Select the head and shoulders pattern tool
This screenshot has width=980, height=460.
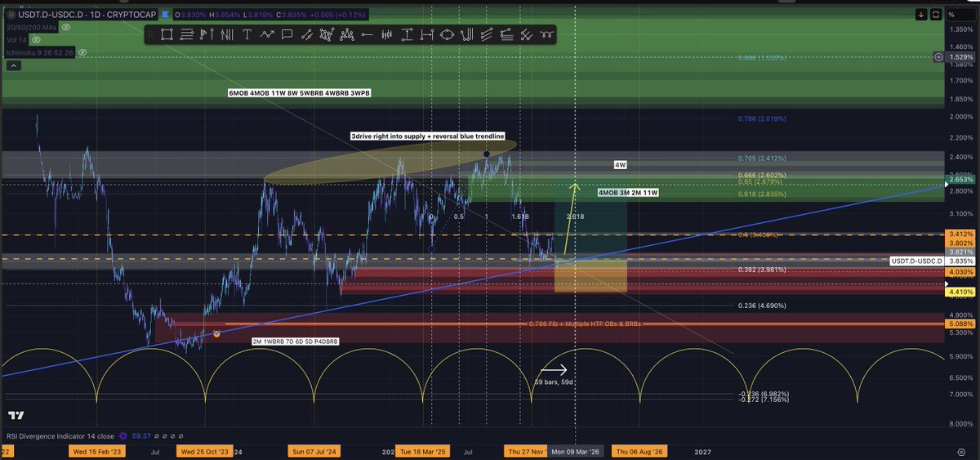tap(347, 34)
